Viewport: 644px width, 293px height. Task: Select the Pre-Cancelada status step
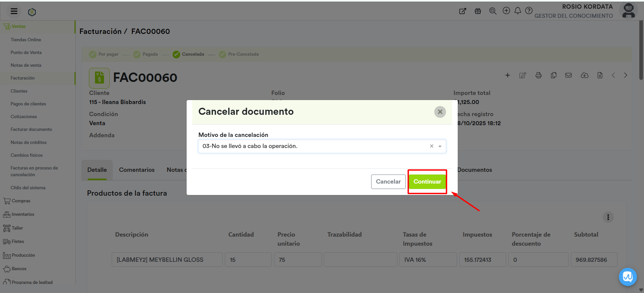coord(239,54)
